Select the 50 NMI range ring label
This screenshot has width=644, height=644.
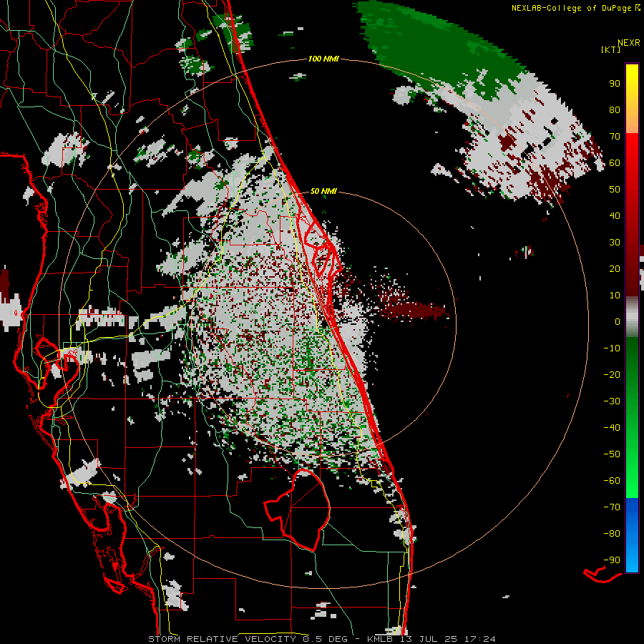(323, 191)
